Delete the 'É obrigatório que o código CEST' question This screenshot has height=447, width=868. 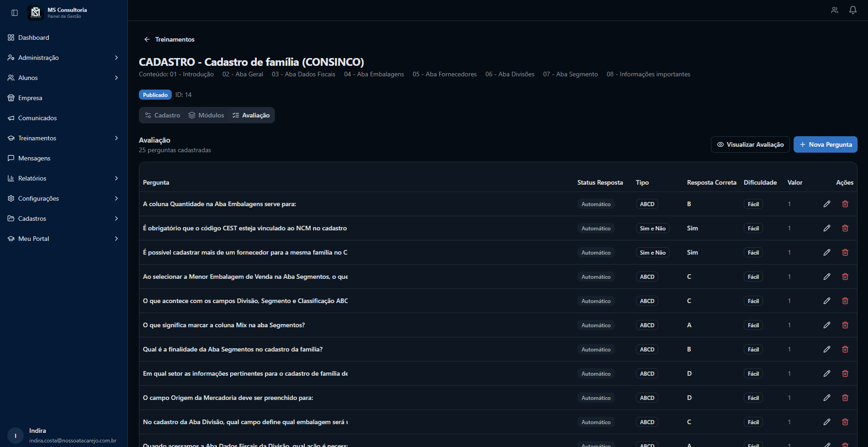point(845,228)
